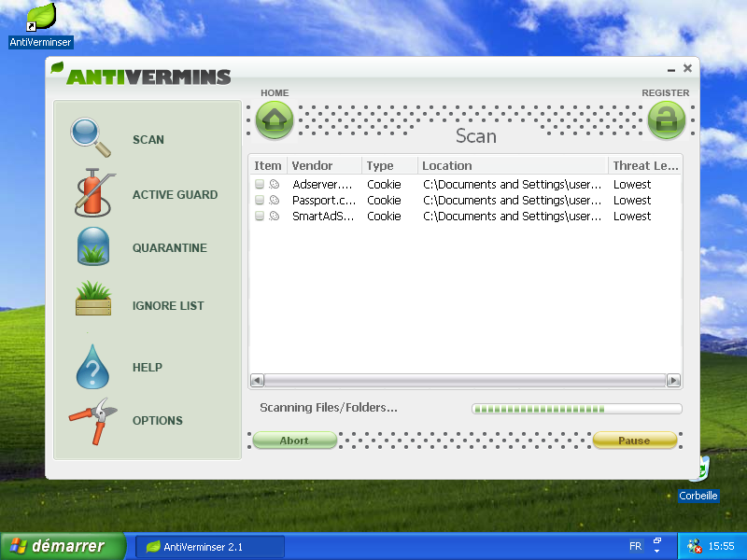The height and width of the screenshot is (560, 747).
Task: Open the Options pruning shears icon
Action: (x=92, y=422)
